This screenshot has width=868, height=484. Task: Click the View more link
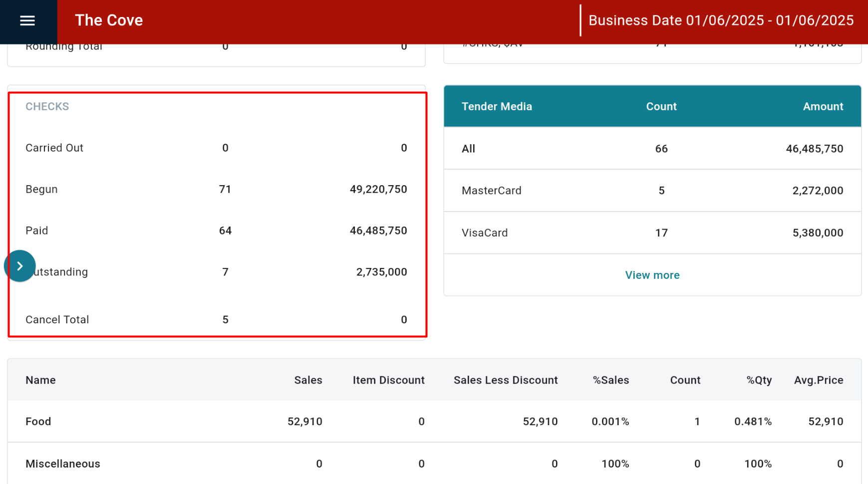coord(652,275)
